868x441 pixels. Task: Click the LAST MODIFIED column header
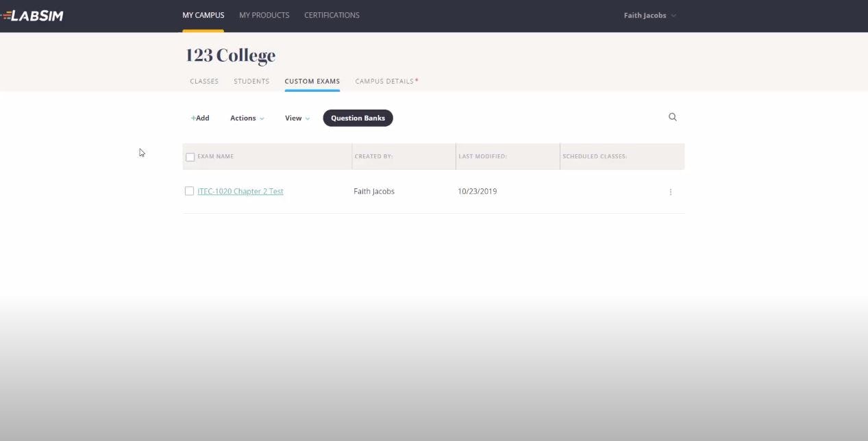click(x=482, y=156)
